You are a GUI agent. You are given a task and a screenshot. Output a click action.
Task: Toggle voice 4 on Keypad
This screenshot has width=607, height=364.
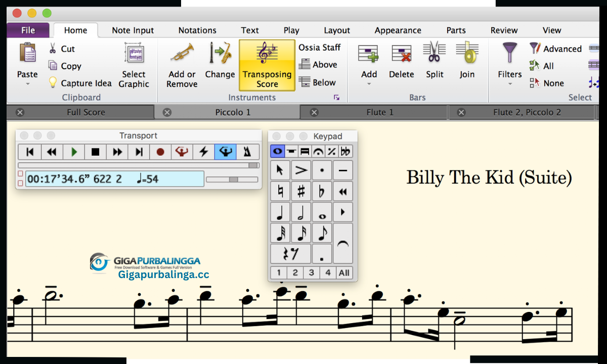coord(328,272)
